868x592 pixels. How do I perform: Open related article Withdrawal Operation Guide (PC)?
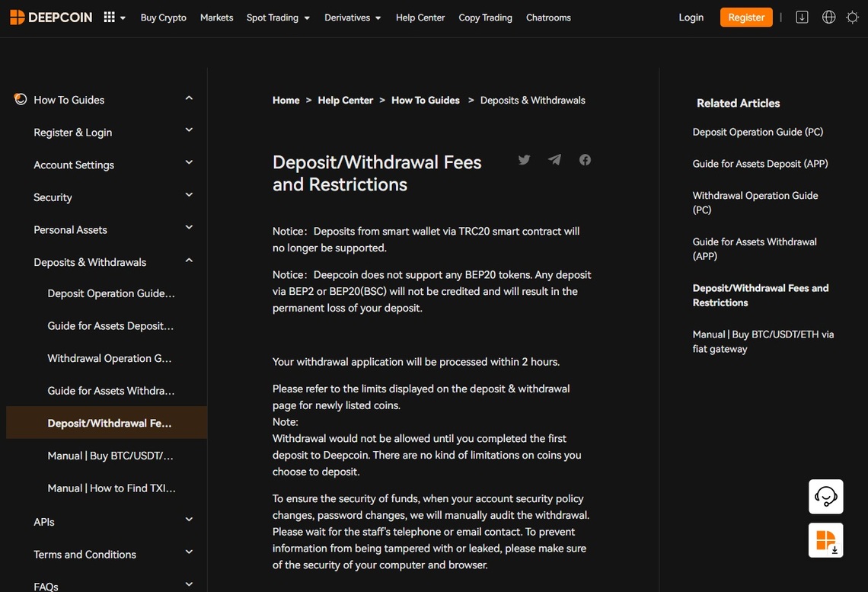coord(755,203)
